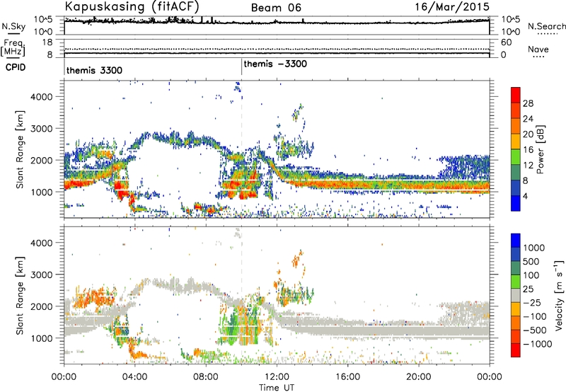Pick the gray segment of Velocity color bar

(516, 295)
